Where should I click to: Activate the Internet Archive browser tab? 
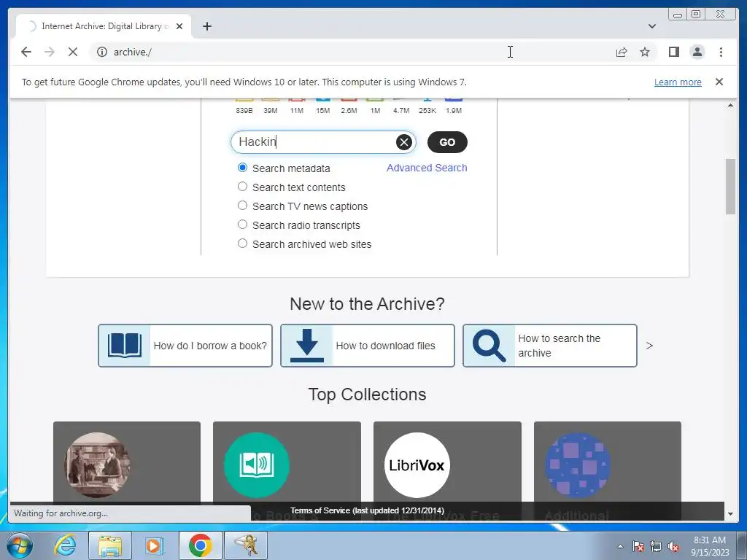103,26
